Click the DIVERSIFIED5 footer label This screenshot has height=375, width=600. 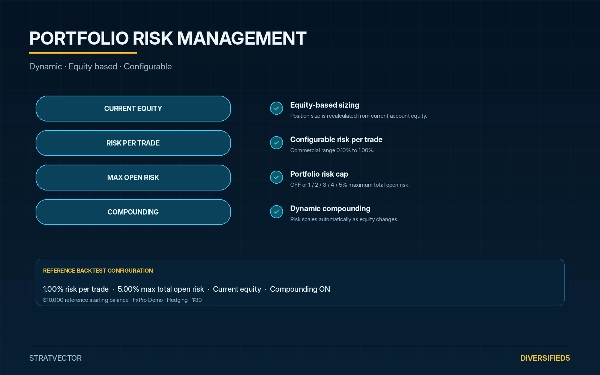point(545,358)
